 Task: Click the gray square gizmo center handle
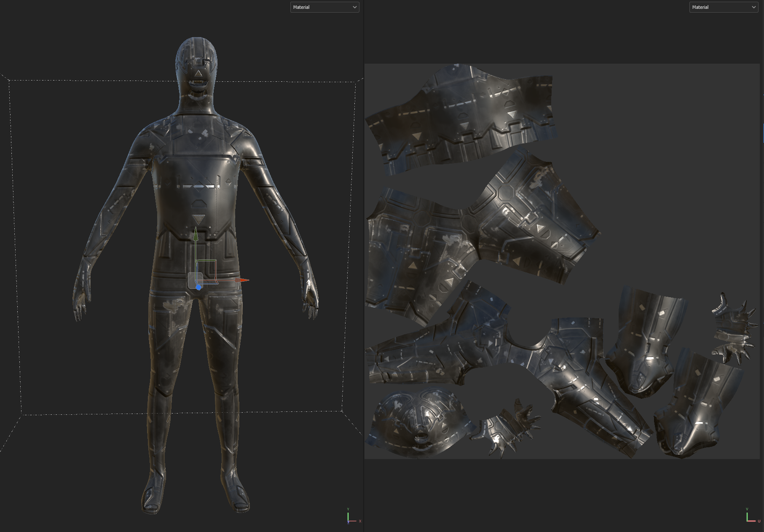(x=195, y=280)
